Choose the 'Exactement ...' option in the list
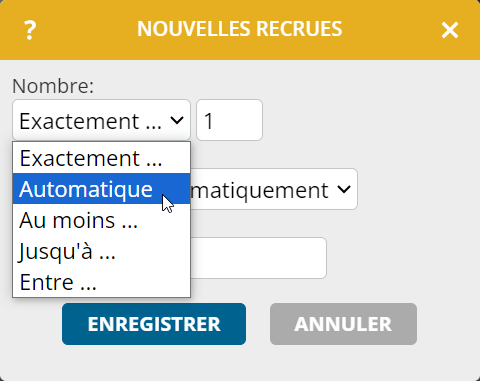This screenshot has width=480, height=381. click(101, 158)
